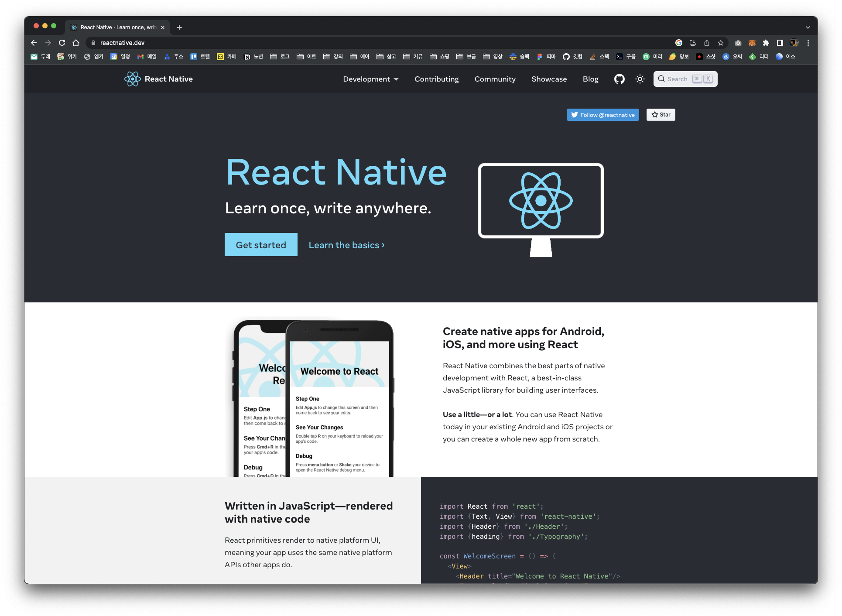Click the share icon in address bar
Screen dimensions: 842x616
tap(707, 43)
